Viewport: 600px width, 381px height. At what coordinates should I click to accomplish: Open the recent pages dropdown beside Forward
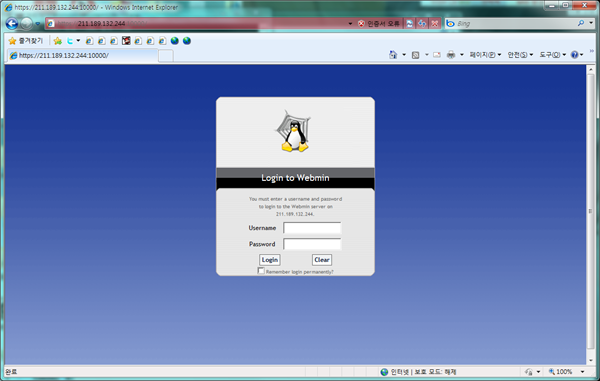pos(38,24)
